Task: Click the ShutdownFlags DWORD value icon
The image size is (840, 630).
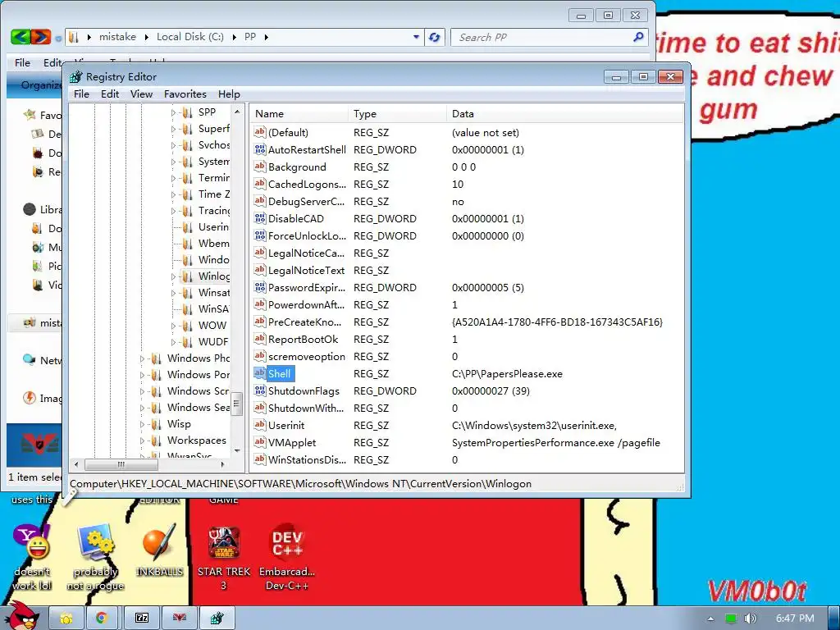Action: pos(260,391)
